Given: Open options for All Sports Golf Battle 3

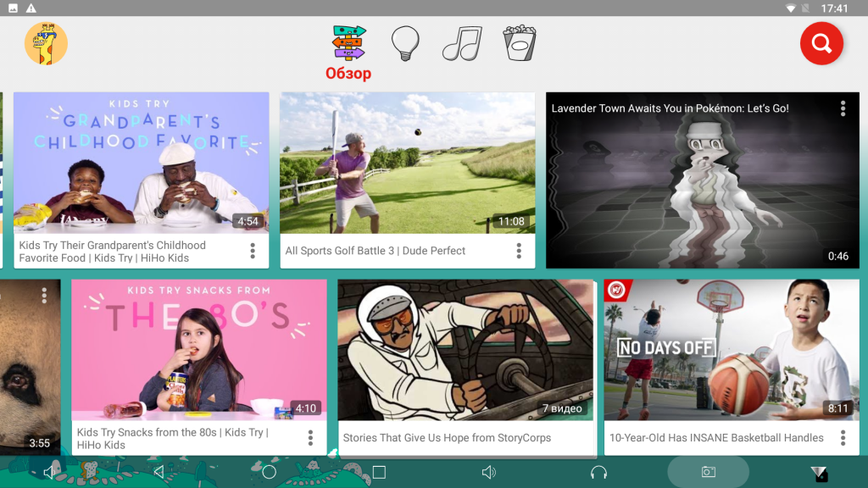Looking at the screenshot, I should point(519,251).
